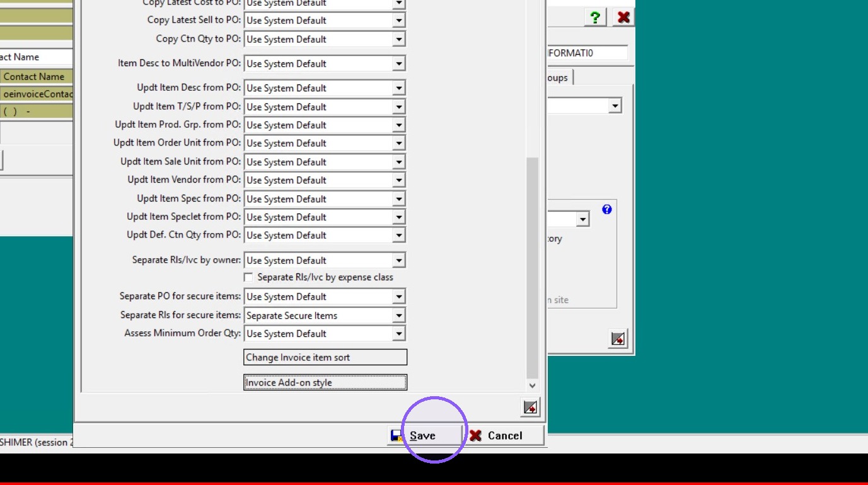Open the top dropdown under the 'oups' tab
Image resolution: width=868 pixels, height=485 pixels.
[x=615, y=106]
